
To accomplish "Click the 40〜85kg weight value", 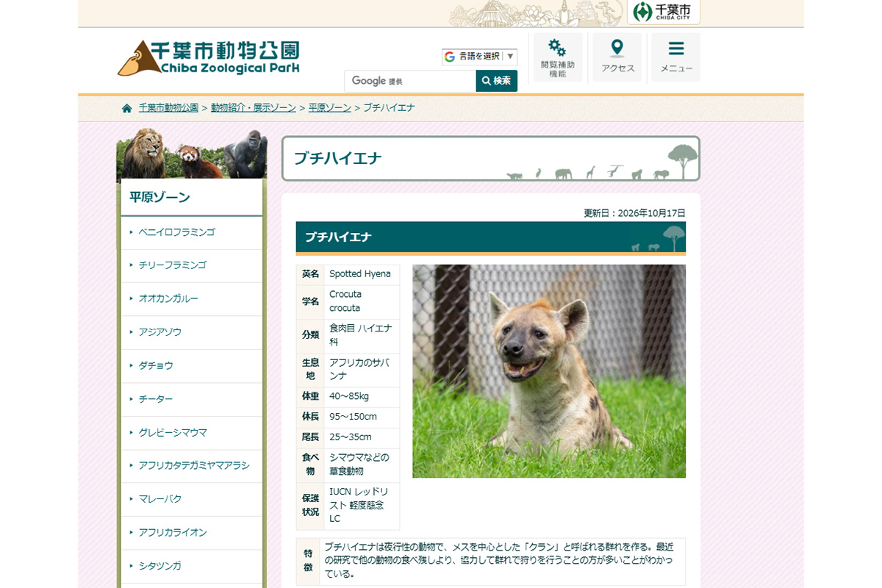I will click(x=362, y=397).
